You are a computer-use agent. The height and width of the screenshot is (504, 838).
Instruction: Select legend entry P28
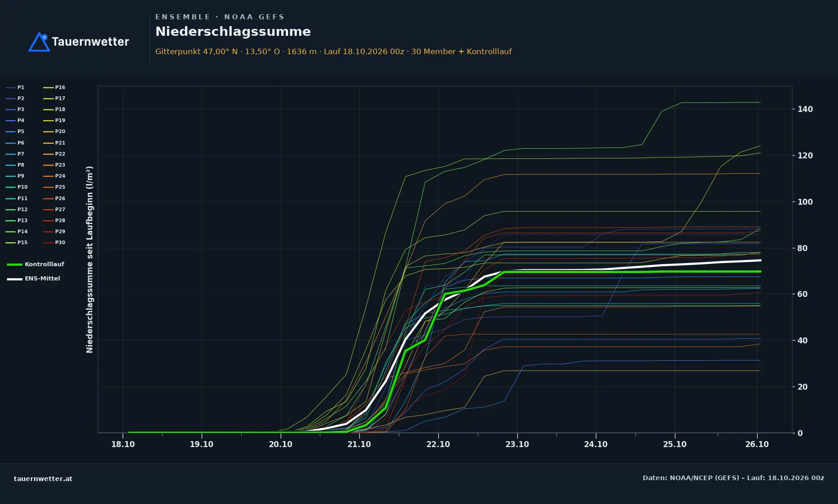54,221
